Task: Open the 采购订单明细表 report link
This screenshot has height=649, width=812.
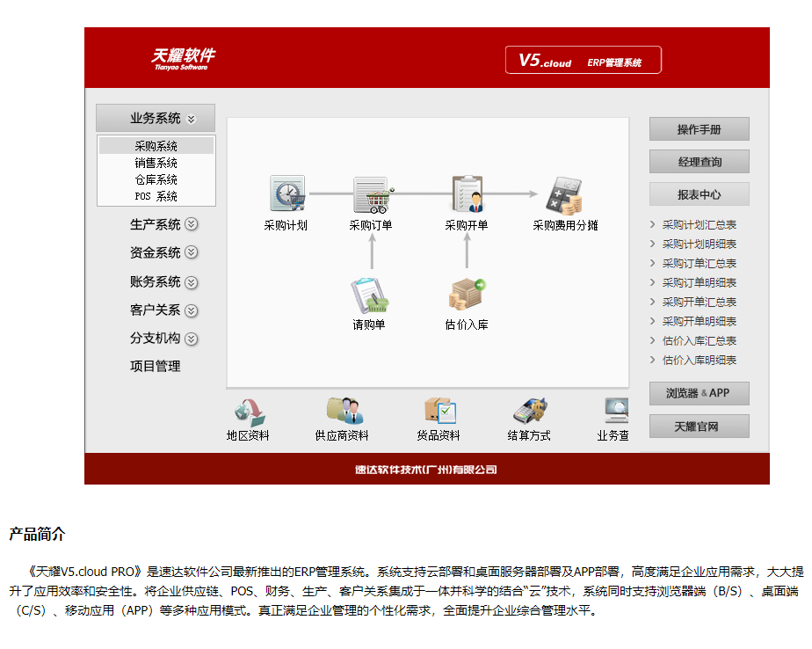Action: tap(700, 282)
